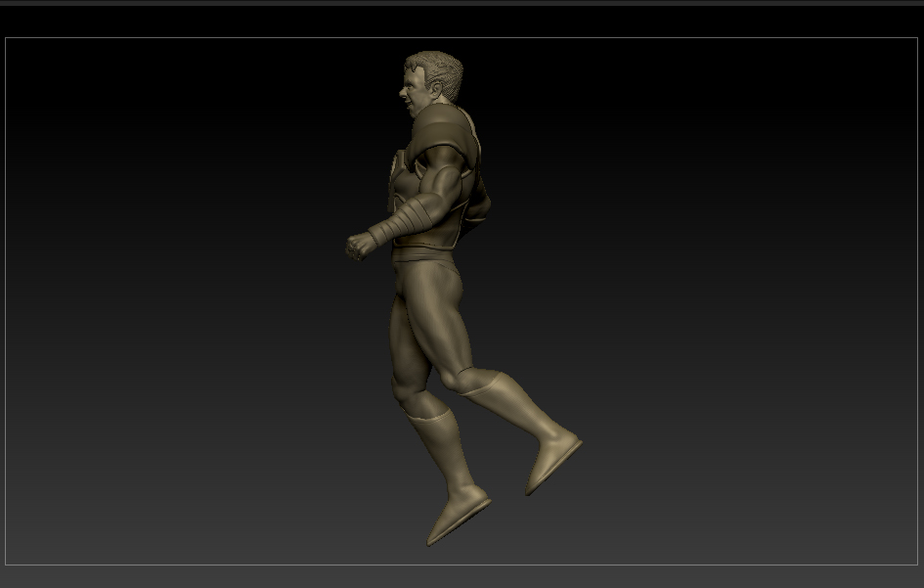Select the clenched fist of the figure
Viewport: 924px width, 588px height.
pyautogui.click(x=361, y=246)
